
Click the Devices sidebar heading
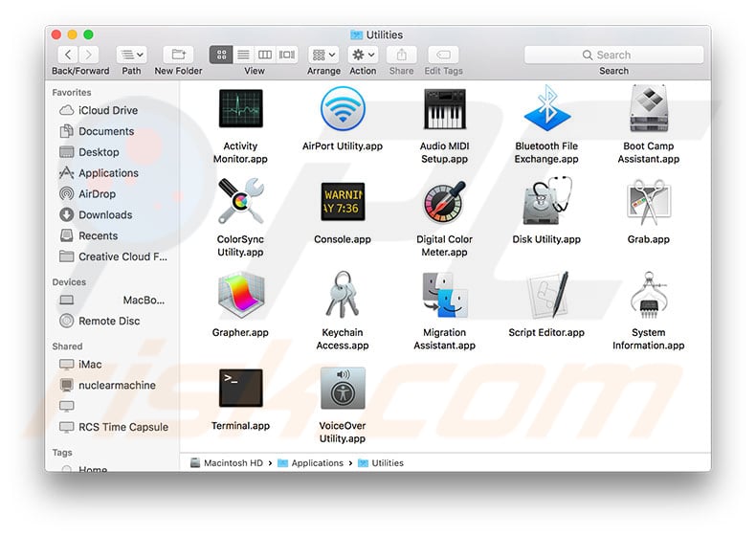(69, 281)
